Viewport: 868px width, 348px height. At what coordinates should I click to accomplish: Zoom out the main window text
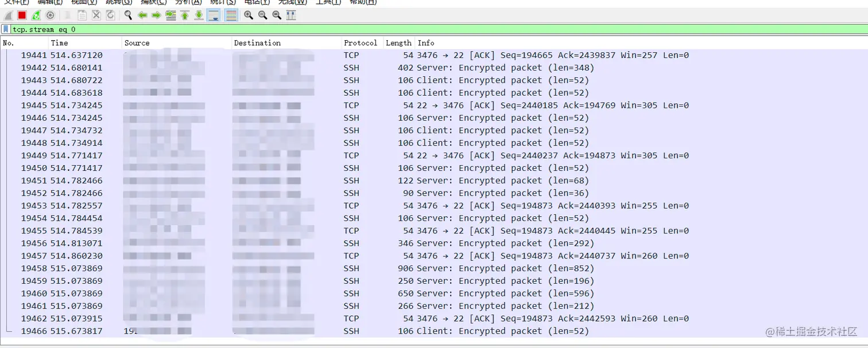click(262, 15)
